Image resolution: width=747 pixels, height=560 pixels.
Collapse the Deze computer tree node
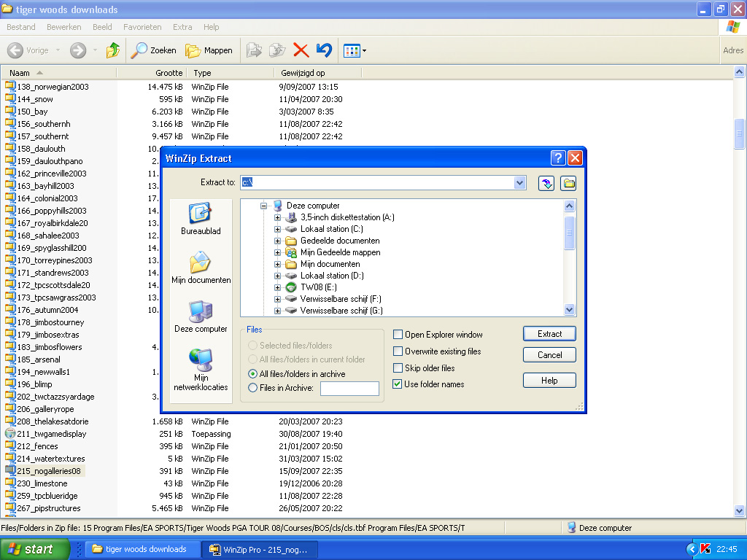(263, 206)
